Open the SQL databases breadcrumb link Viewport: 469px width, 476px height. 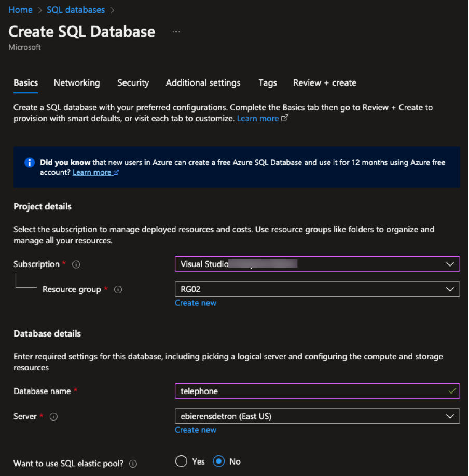75,9
